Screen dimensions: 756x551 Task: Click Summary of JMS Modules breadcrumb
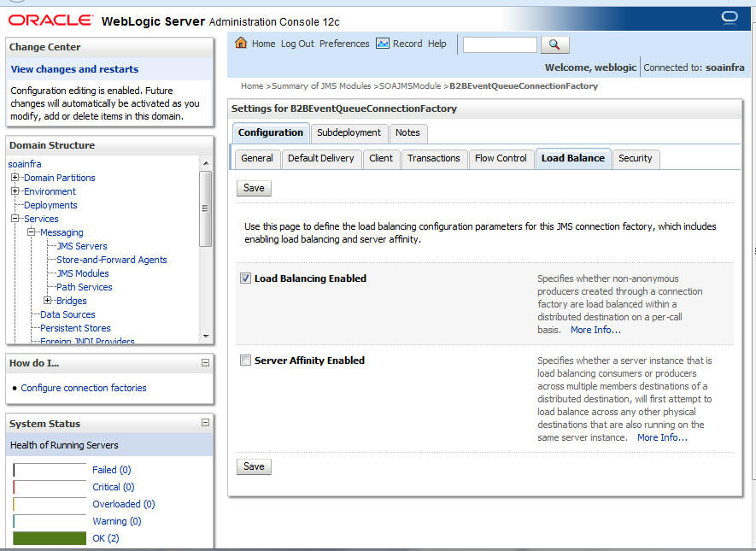tap(321, 85)
